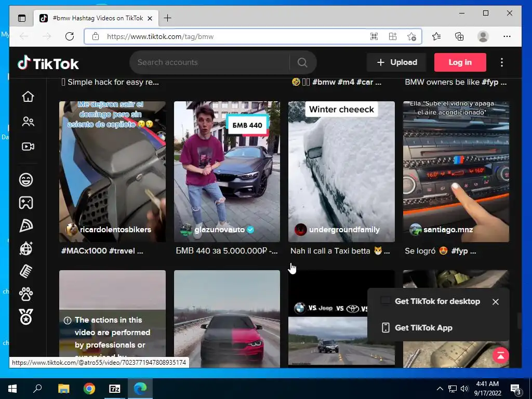Click the Nah il call a Taxi betta caption
Image resolution: width=532 pixels, height=399 pixels.
(x=340, y=251)
